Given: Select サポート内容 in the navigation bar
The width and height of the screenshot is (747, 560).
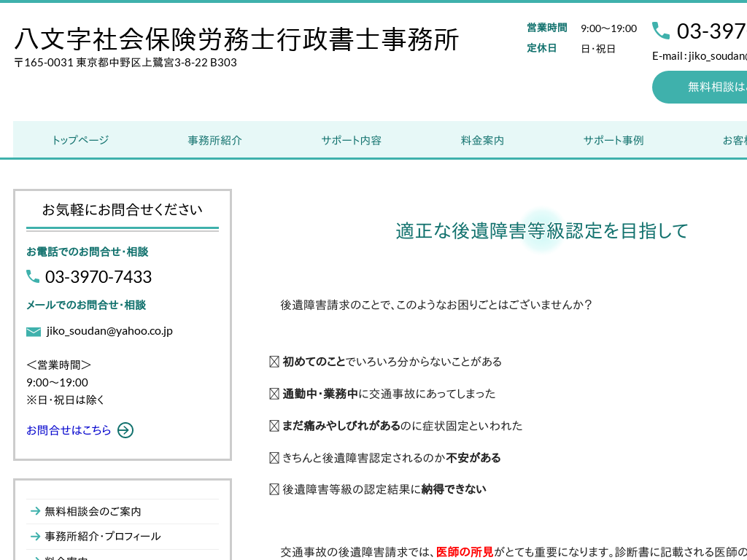Looking at the screenshot, I should point(351,140).
